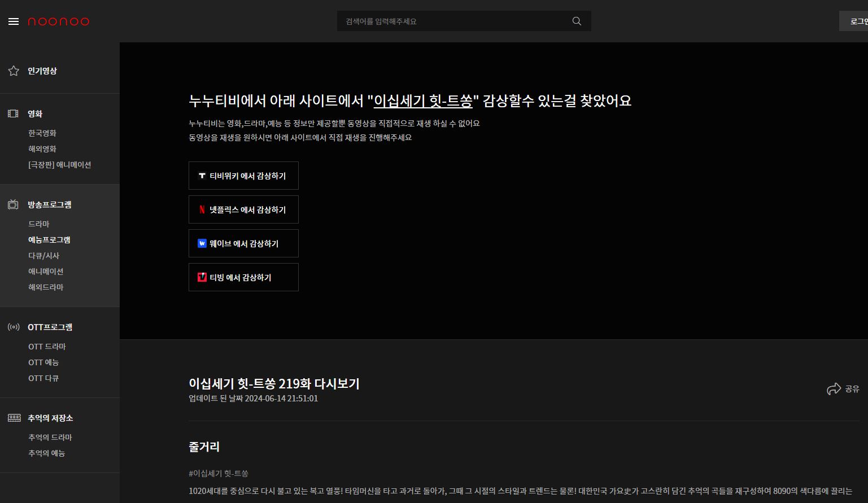Select 다큐/시사 in sidebar
This screenshot has height=503, width=868.
click(44, 255)
